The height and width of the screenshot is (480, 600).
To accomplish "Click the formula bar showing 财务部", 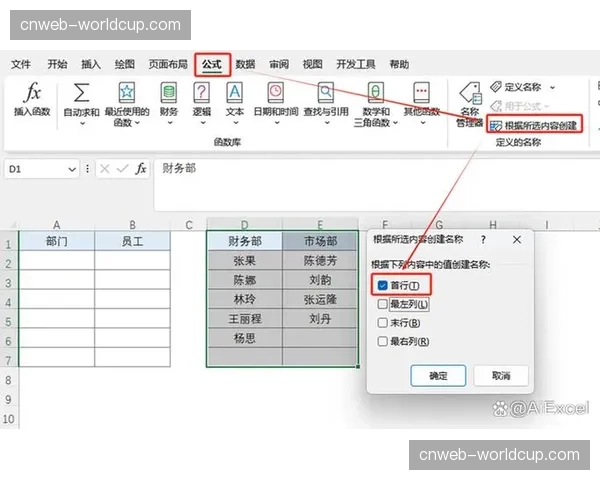I will [377, 185].
